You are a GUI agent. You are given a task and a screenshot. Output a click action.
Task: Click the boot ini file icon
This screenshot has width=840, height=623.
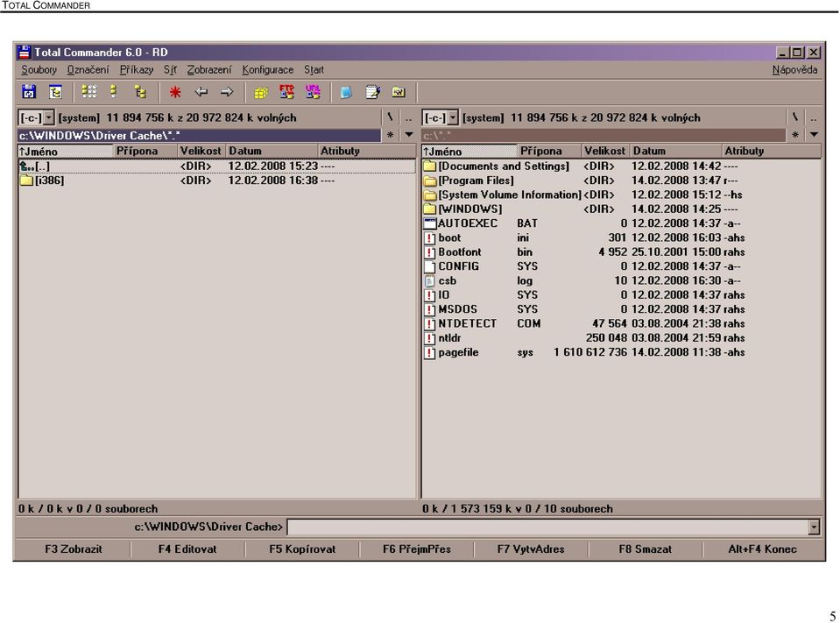coord(430,237)
